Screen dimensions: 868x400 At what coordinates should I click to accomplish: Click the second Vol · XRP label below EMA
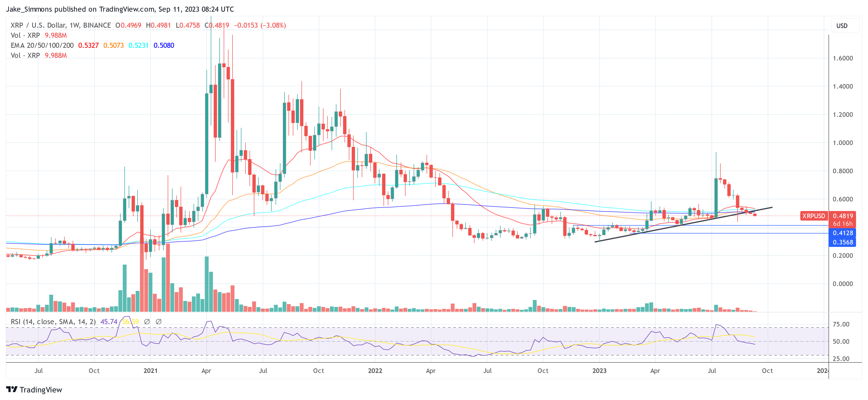click(x=25, y=55)
